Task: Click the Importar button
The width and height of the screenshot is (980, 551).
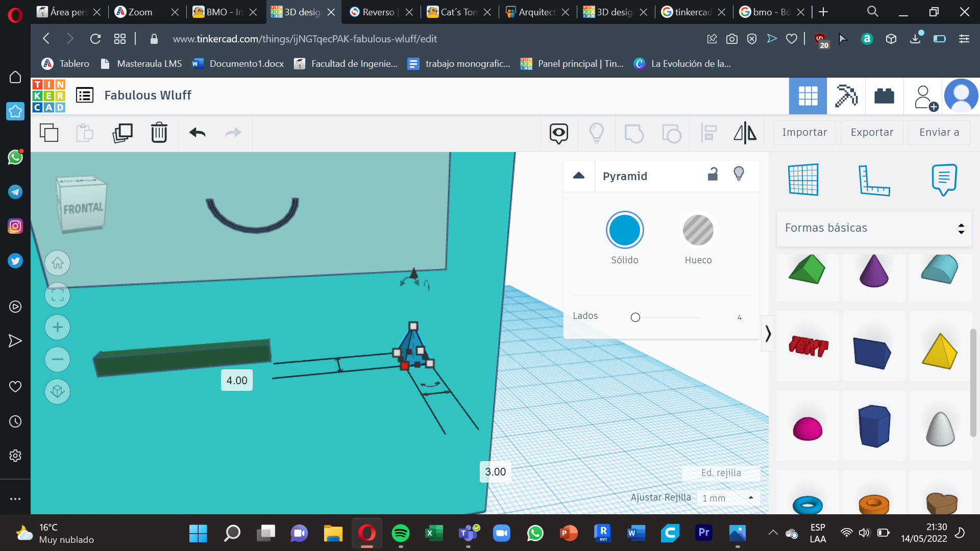Action: [x=804, y=133]
